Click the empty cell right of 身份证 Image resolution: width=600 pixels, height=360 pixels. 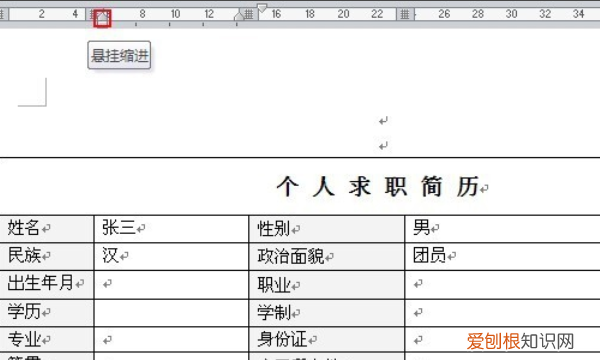click(x=502, y=340)
